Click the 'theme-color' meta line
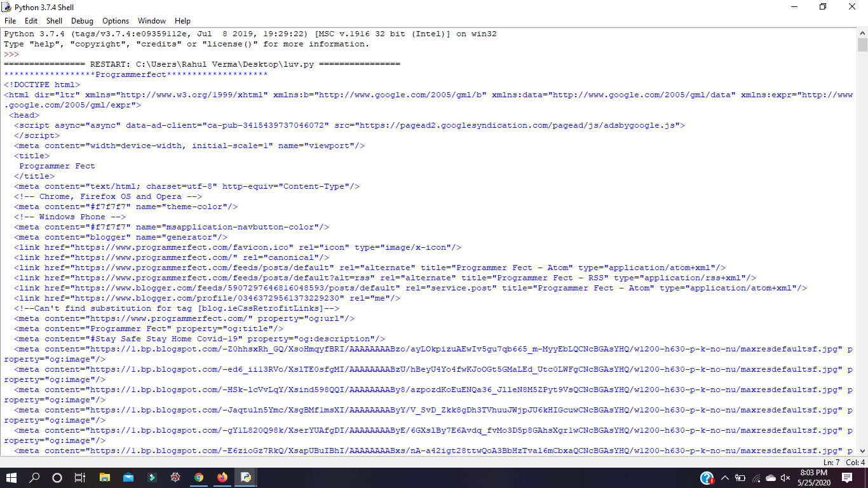The image size is (868, 488). pyautogui.click(x=126, y=207)
